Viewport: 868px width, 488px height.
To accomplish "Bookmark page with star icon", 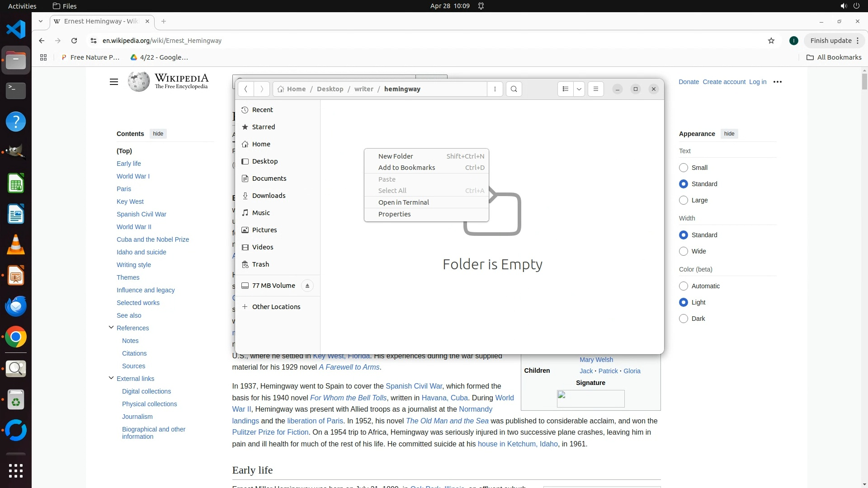I will (771, 41).
